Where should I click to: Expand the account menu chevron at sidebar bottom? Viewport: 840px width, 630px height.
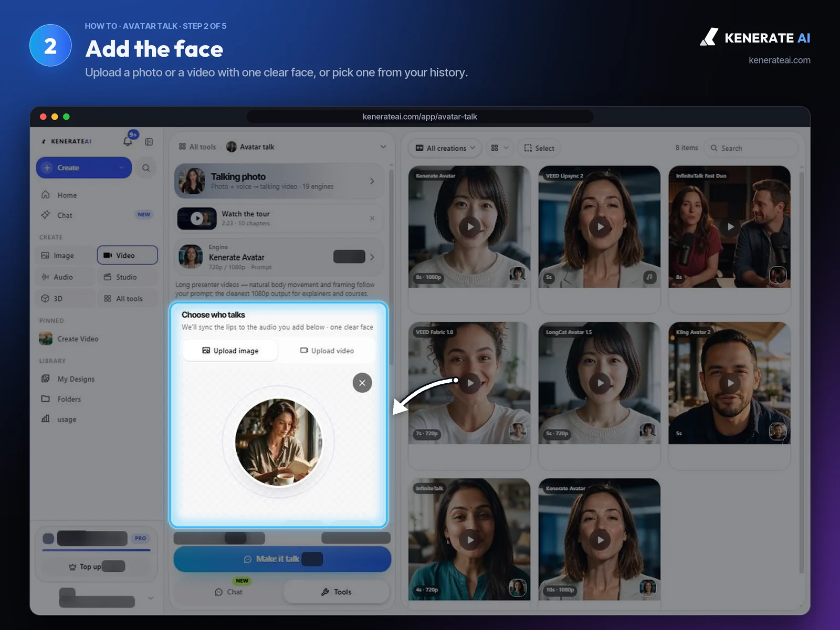pos(151,598)
